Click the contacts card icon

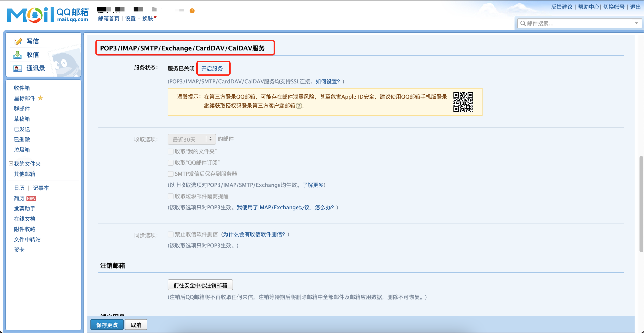(17, 68)
